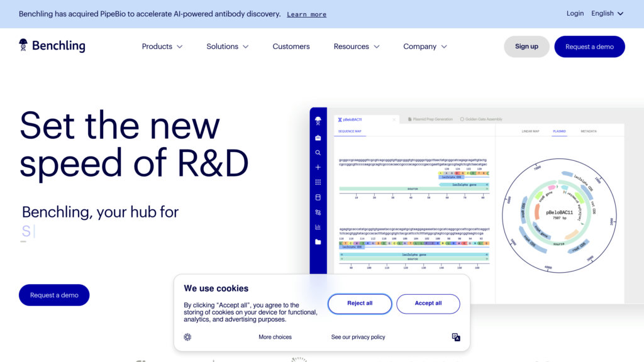The image size is (644, 362).
Task: Click the cookie settings icon in banner
Action: pos(187,337)
